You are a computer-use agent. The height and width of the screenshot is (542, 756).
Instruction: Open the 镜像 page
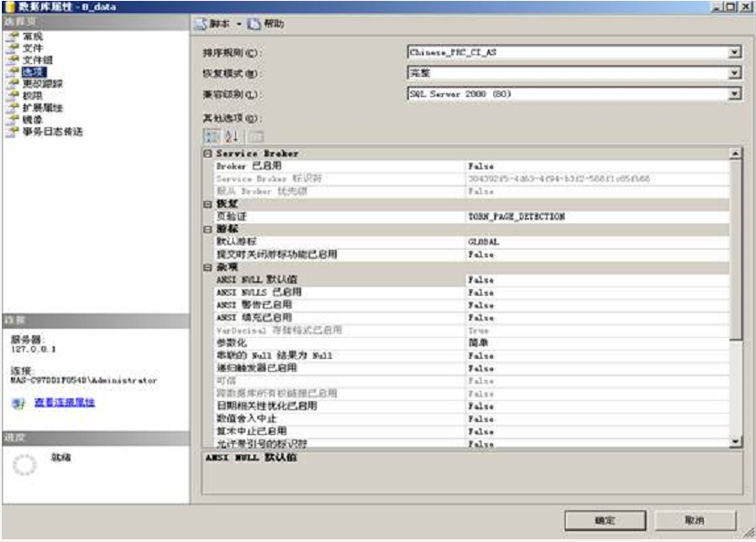[32, 119]
